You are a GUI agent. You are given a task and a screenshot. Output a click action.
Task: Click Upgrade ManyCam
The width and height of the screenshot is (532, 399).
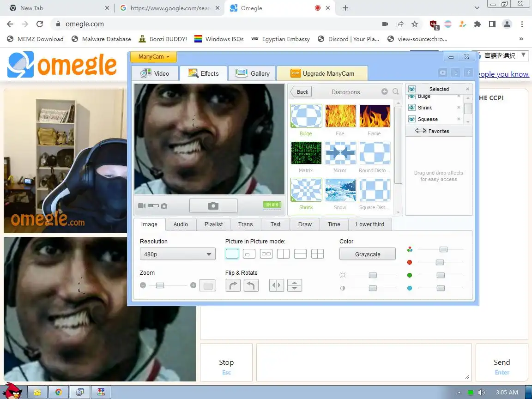(x=322, y=73)
